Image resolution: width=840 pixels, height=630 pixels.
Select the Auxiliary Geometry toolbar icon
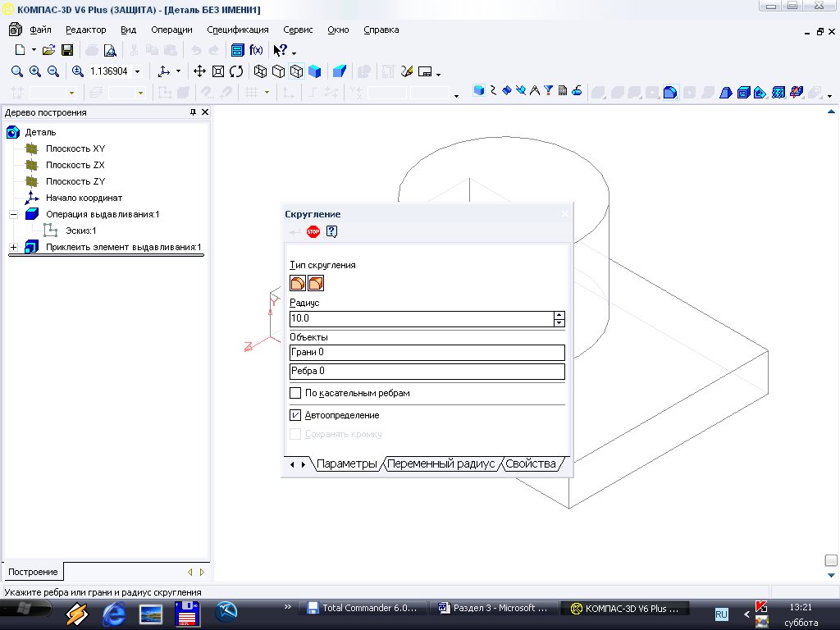coord(521,90)
